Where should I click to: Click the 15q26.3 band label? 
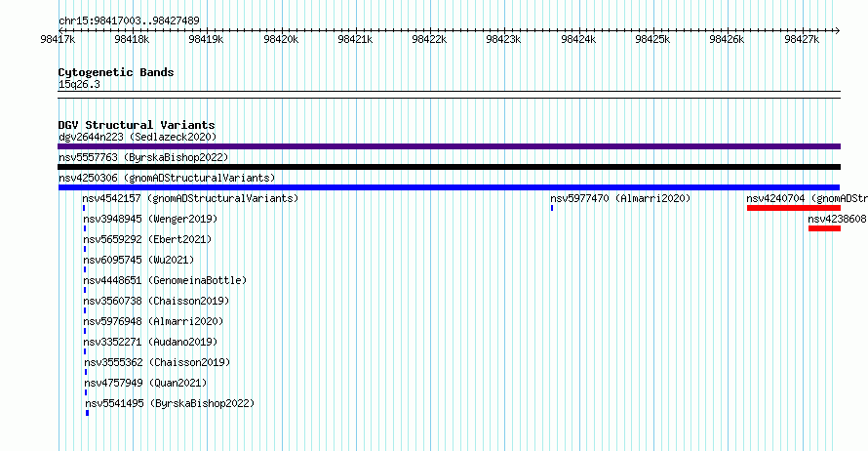[x=79, y=84]
